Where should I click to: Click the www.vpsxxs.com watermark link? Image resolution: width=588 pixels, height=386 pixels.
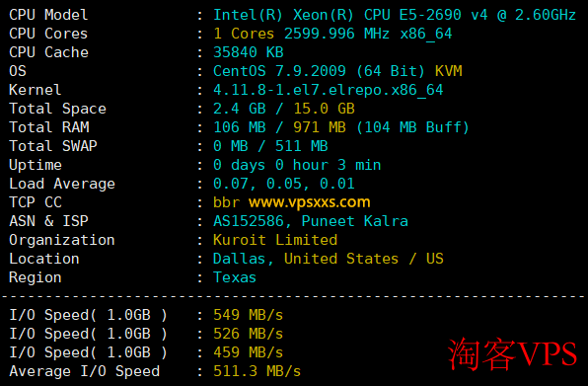310,202
